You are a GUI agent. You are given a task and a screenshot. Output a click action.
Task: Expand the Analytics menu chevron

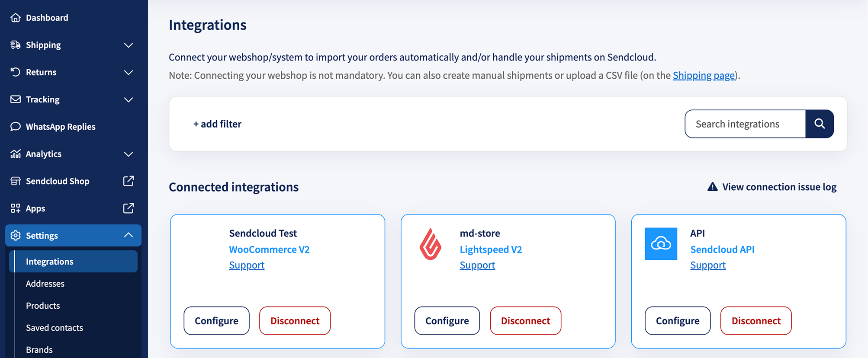click(x=129, y=154)
